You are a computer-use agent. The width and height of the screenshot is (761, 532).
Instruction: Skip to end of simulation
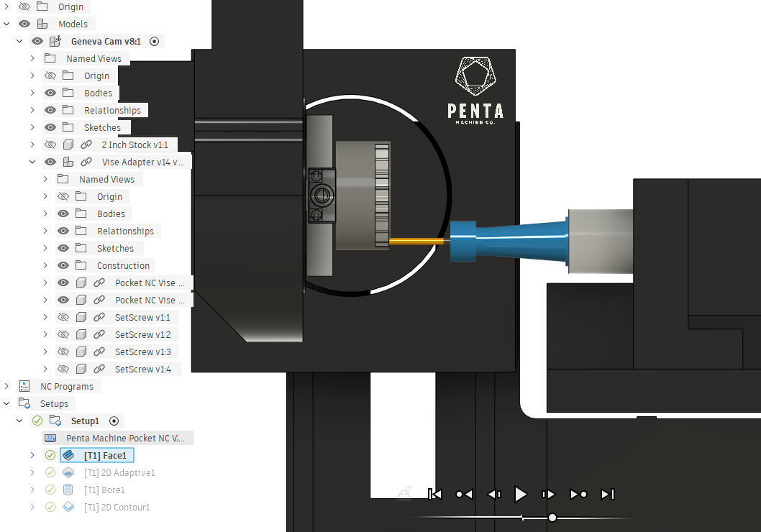click(608, 494)
